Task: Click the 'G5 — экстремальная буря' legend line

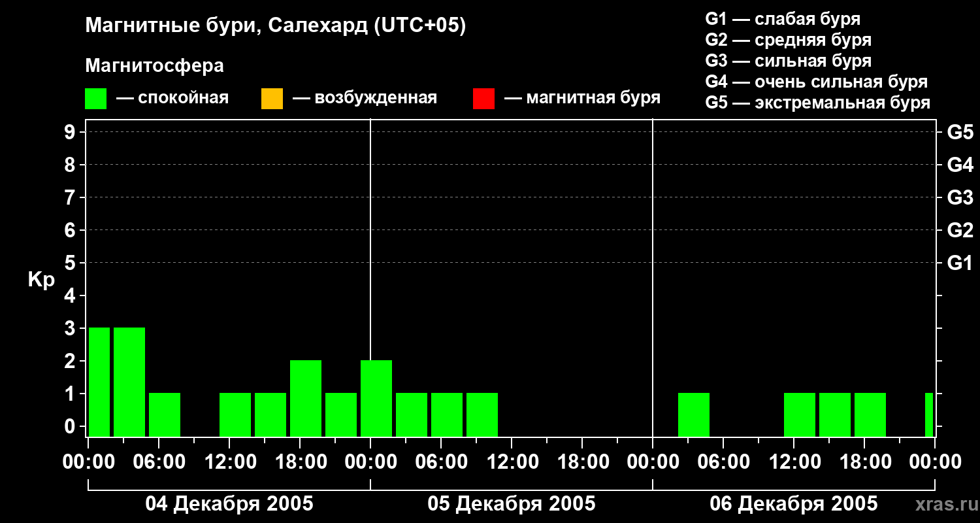Action: (818, 103)
